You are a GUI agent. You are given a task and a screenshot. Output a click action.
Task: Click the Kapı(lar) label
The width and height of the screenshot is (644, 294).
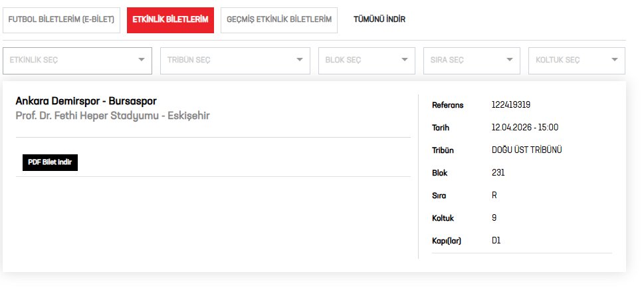(447, 241)
